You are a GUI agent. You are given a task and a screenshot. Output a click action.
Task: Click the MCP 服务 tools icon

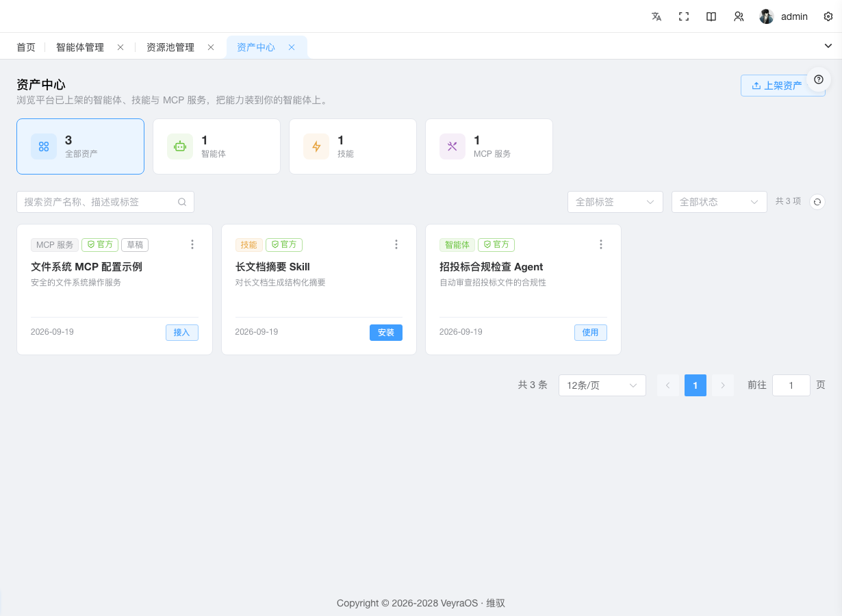pos(452,146)
